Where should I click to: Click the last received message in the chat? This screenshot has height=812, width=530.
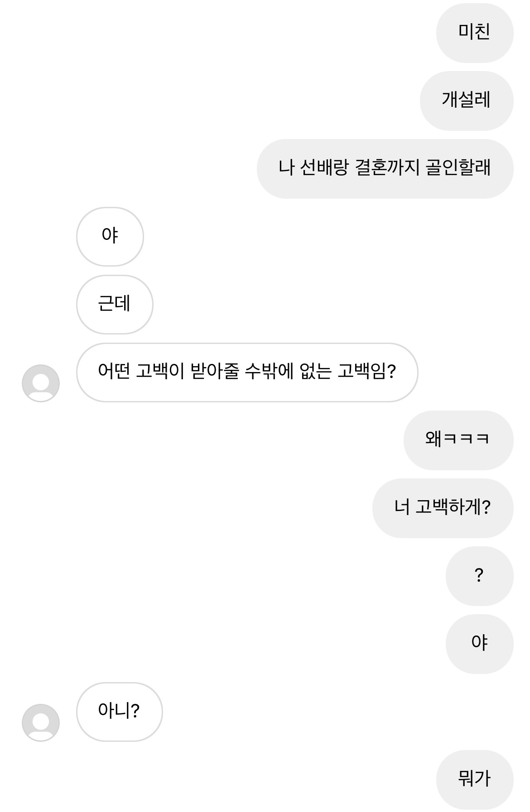(x=119, y=712)
